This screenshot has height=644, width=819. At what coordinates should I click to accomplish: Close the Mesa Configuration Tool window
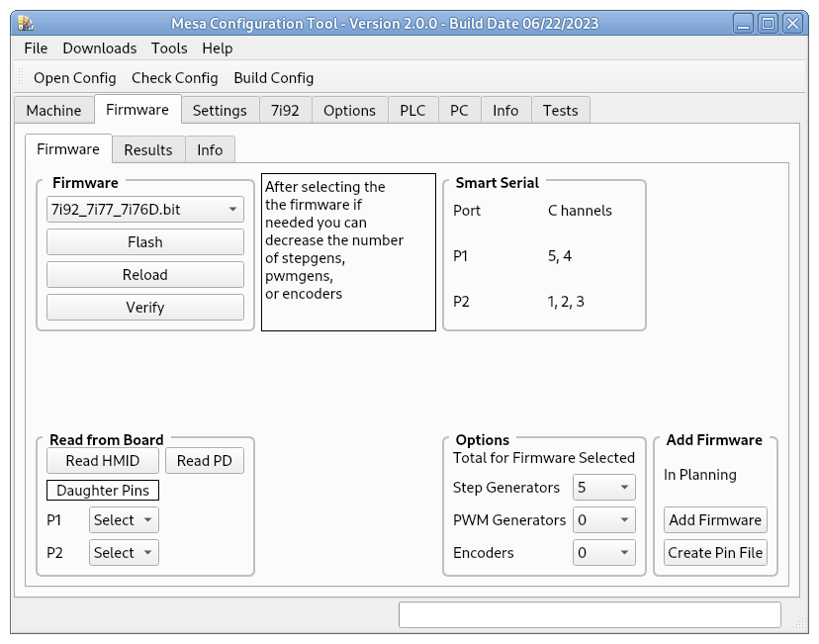tap(793, 24)
